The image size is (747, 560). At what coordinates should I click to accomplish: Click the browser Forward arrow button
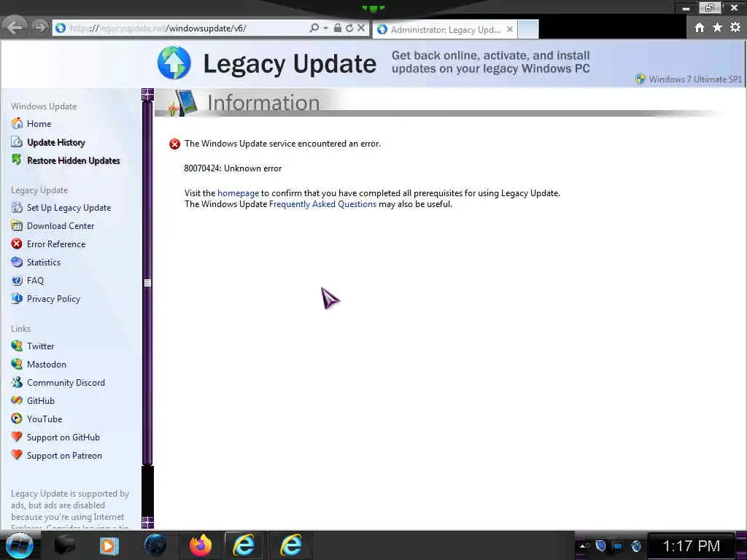click(x=41, y=27)
